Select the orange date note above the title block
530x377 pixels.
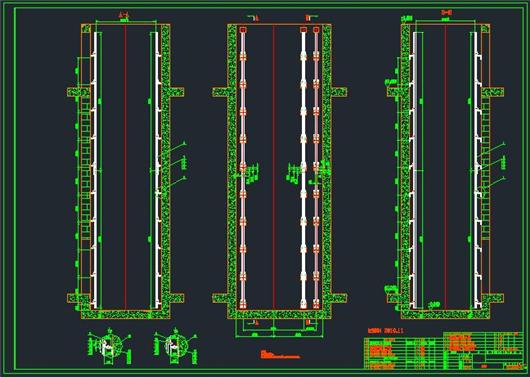point(385,331)
